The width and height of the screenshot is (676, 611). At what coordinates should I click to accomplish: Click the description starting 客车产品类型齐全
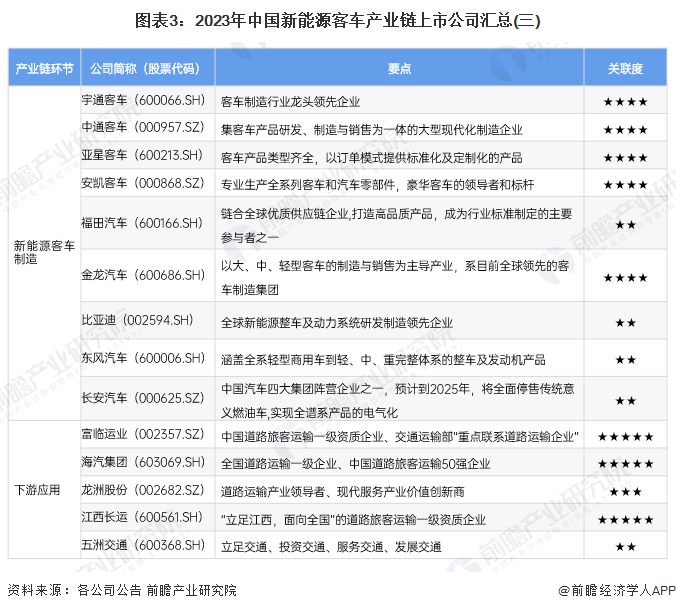pyautogui.click(x=372, y=157)
